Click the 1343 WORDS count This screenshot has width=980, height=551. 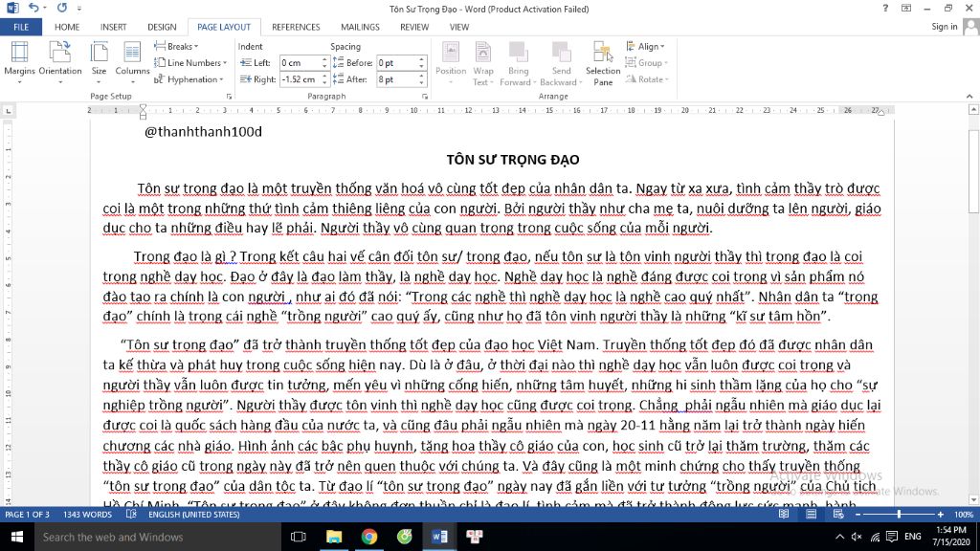(x=87, y=515)
